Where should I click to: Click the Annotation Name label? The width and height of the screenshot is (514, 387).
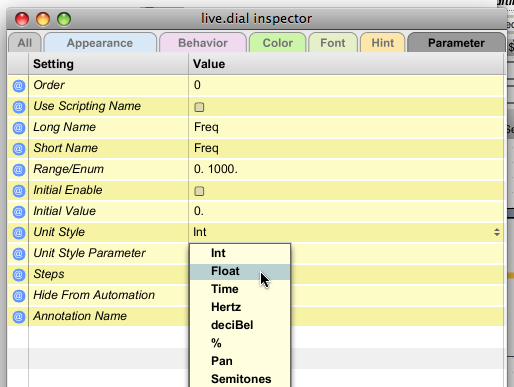pyautogui.click(x=80, y=316)
